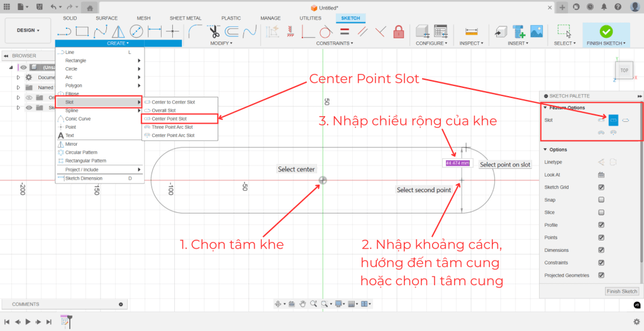This screenshot has height=331, width=644.
Task: Click the green Finish Sketch checkmark
Action: (x=606, y=31)
